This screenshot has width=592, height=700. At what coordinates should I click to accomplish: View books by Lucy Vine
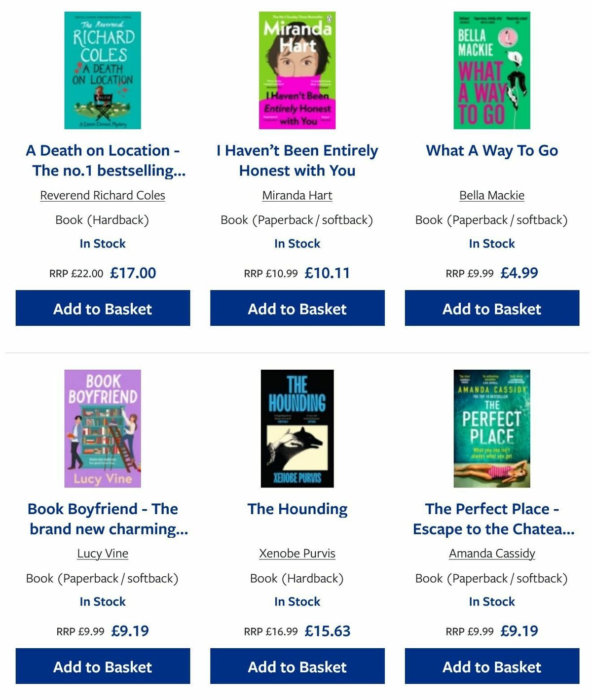102,553
